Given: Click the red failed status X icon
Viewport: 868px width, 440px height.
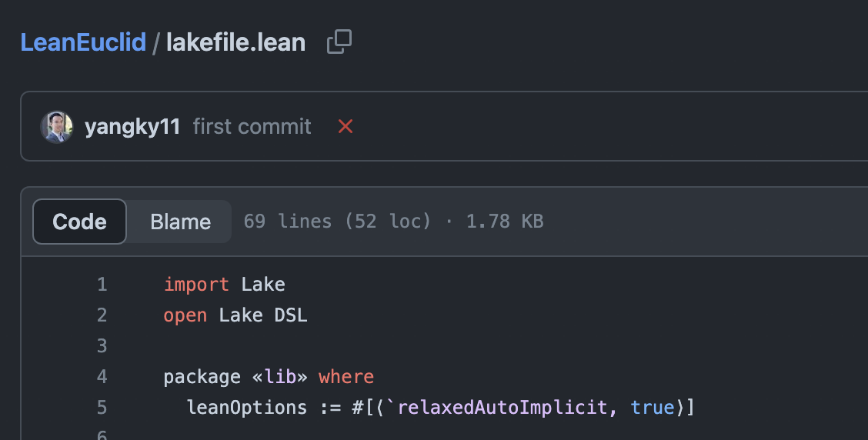Looking at the screenshot, I should click(x=346, y=127).
